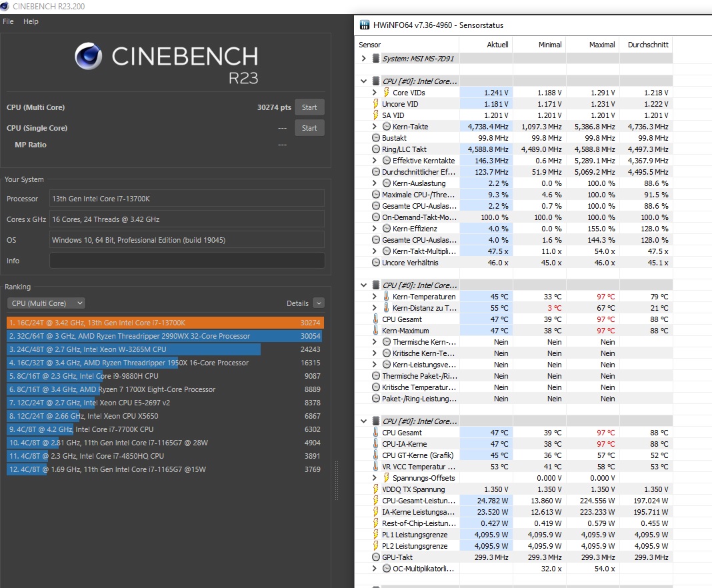
Task: Select ranking entry Xeon E5-2697 v2
Action: (165, 403)
